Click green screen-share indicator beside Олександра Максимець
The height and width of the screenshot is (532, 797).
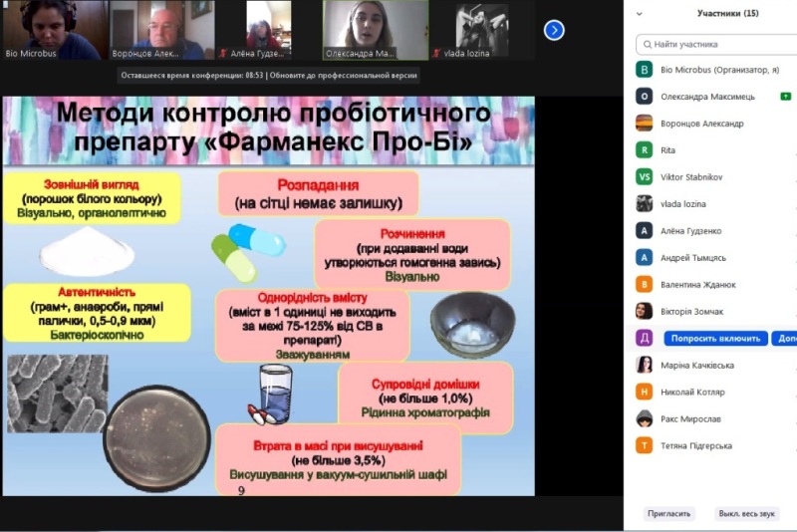pos(786,96)
